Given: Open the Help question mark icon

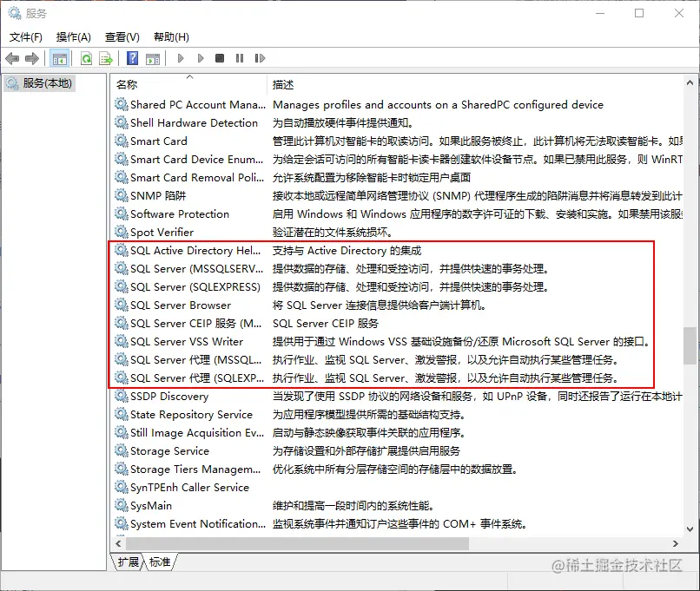Looking at the screenshot, I should [x=132, y=58].
